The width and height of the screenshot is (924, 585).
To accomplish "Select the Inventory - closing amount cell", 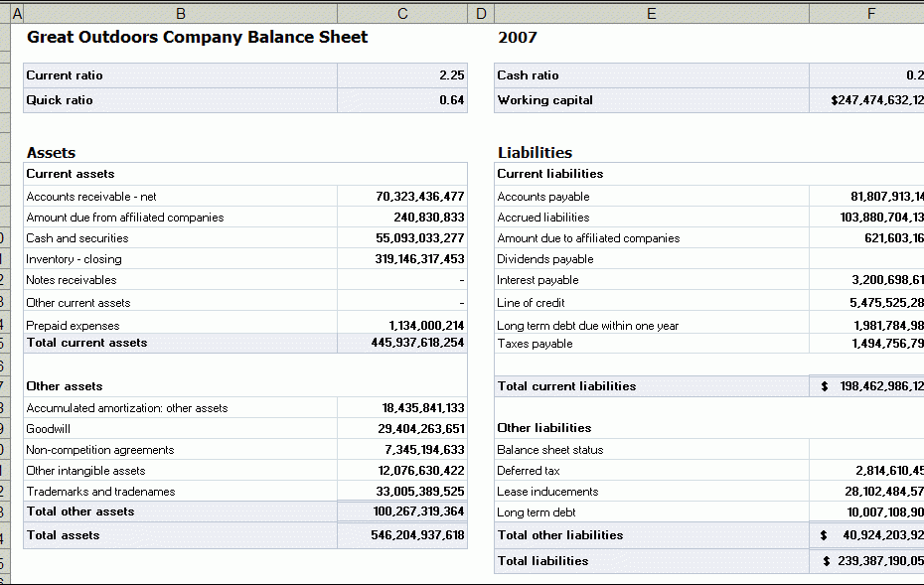I will pyautogui.click(x=401, y=258).
